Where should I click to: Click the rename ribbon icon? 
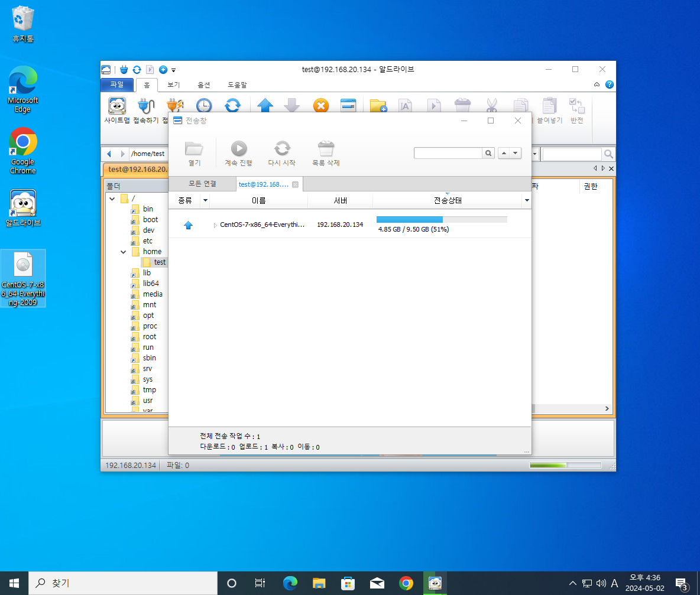[x=406, y=105]
